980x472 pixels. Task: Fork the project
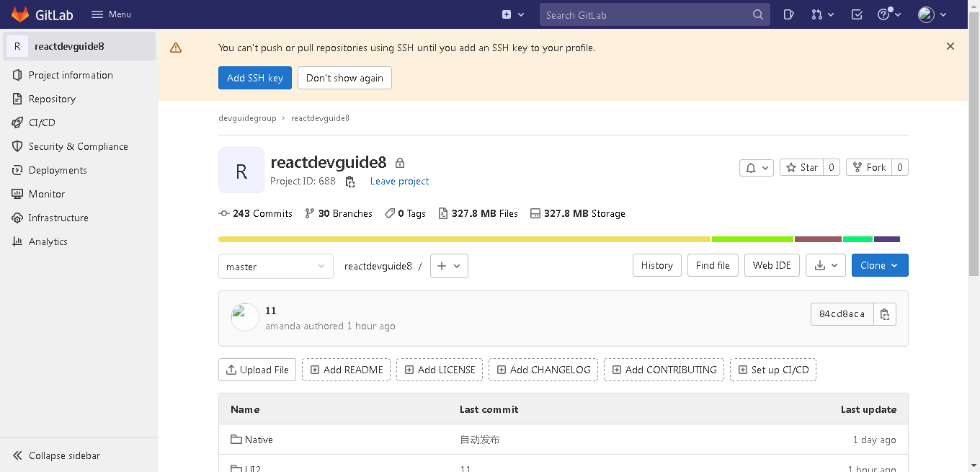(869, 167)
